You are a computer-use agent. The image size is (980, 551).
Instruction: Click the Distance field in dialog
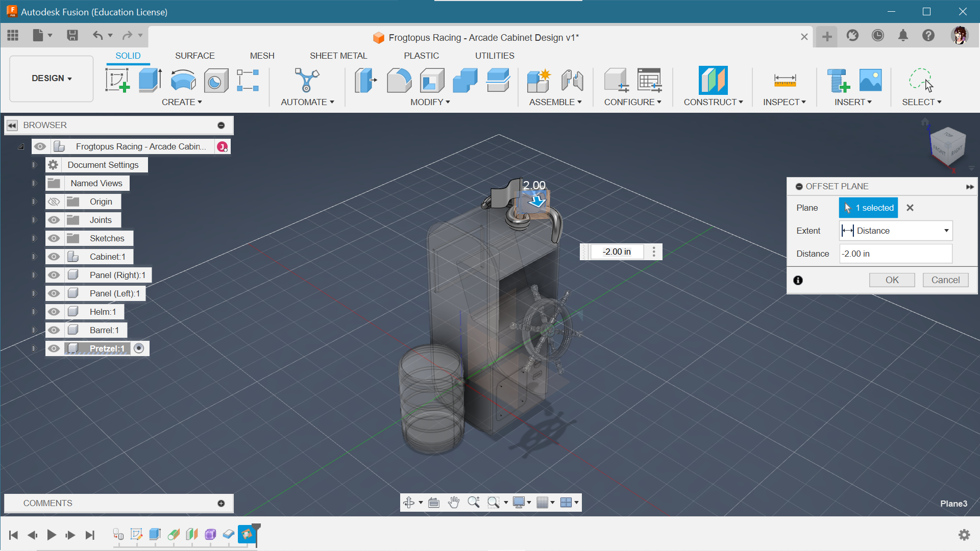[896, 254]
